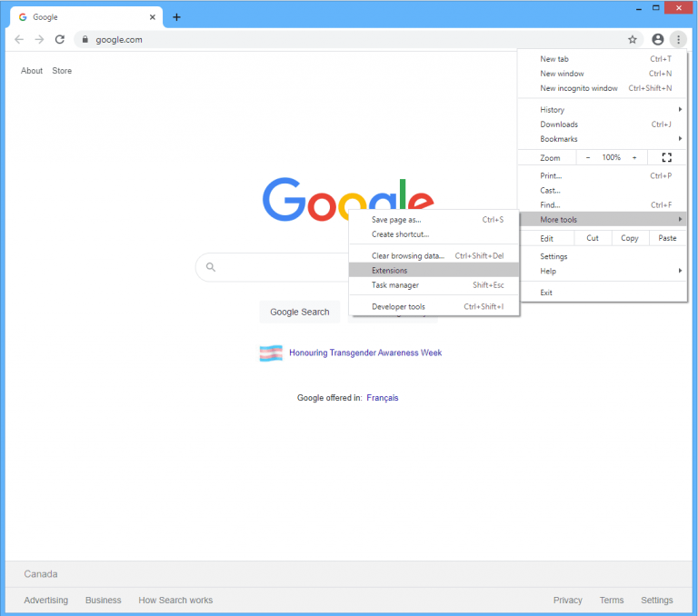Image resolution: width=698 pixels, height=616 pixels.
Task: Switch language to Français
Action: click(x=383, y=398)
